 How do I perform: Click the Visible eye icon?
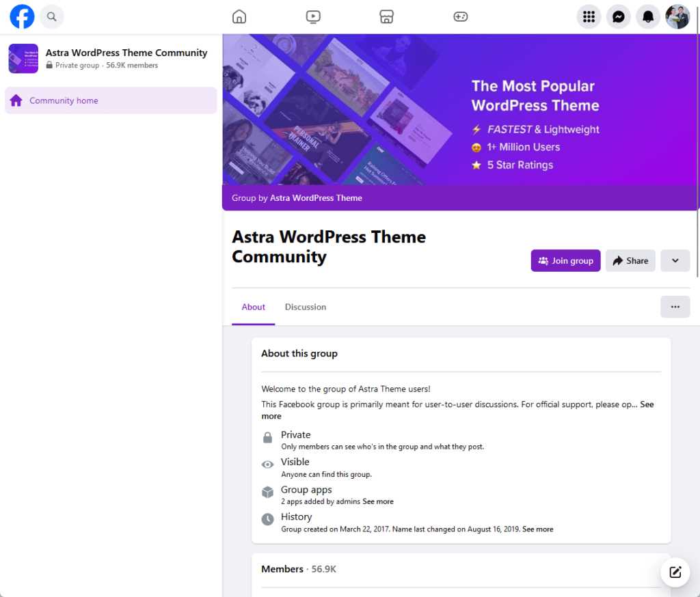[267, 464]
